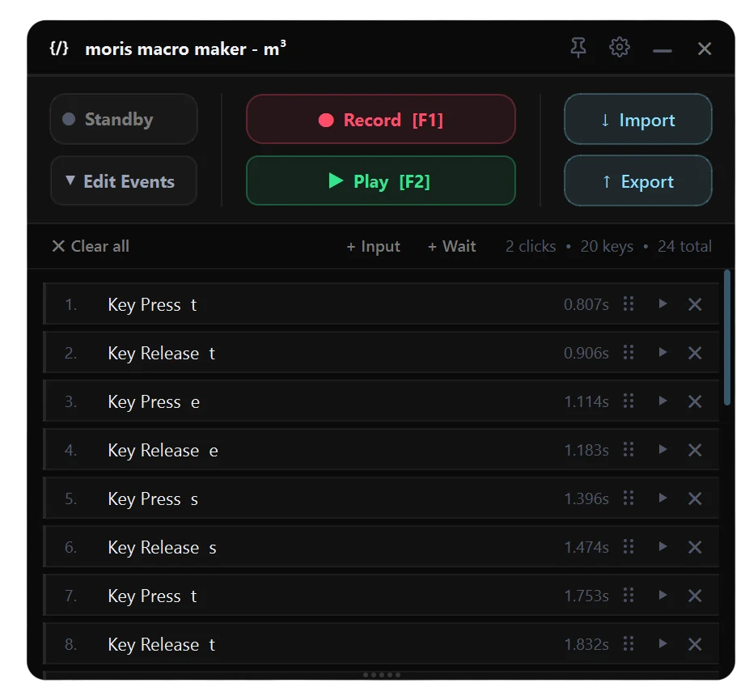Select row 3 Key Press e label
Image resolution: width=745 pixels, height=700 pixels.
click(154, 402)
